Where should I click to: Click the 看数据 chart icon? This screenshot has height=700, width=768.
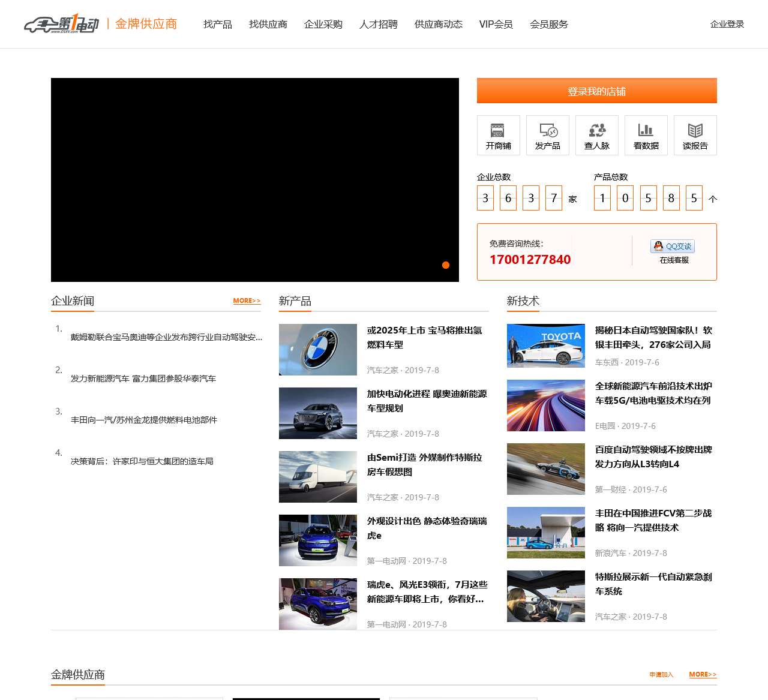click(646, 136)
